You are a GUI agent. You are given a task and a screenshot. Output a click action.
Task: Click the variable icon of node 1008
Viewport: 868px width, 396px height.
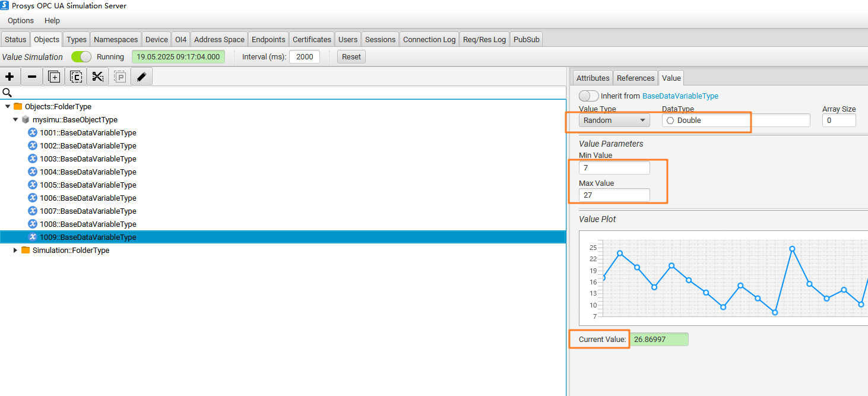33,224
